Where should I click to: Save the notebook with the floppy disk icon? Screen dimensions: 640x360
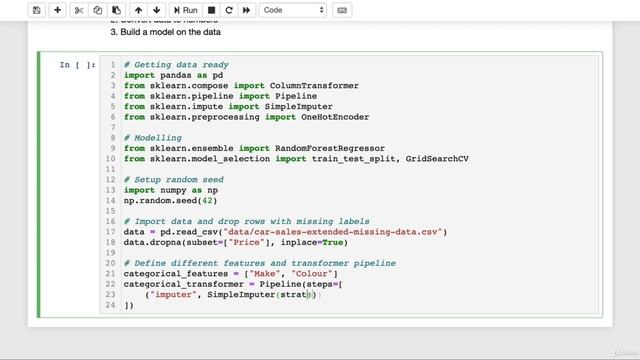(x=37, y=10)
